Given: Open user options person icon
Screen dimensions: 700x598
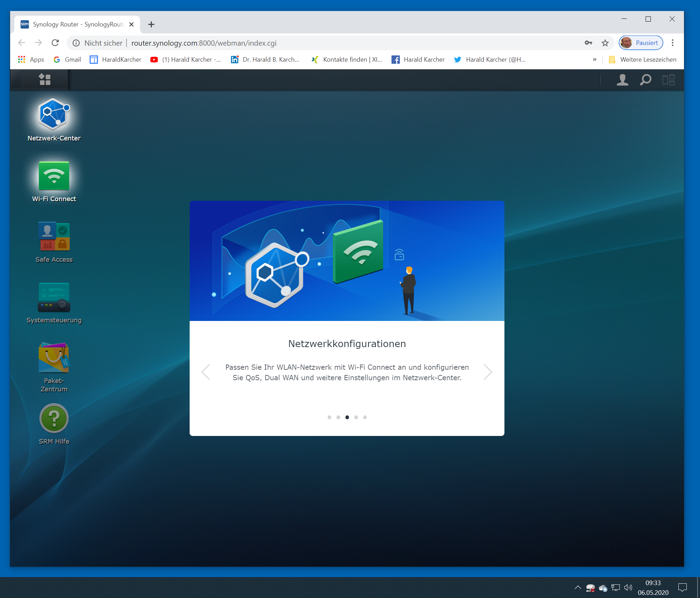Looking at the screenshot, I should [x=622, y=80].
